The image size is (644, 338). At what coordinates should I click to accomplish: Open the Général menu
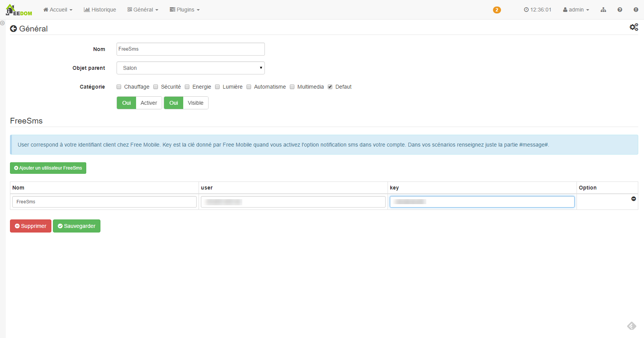click(x=143, y=10)
